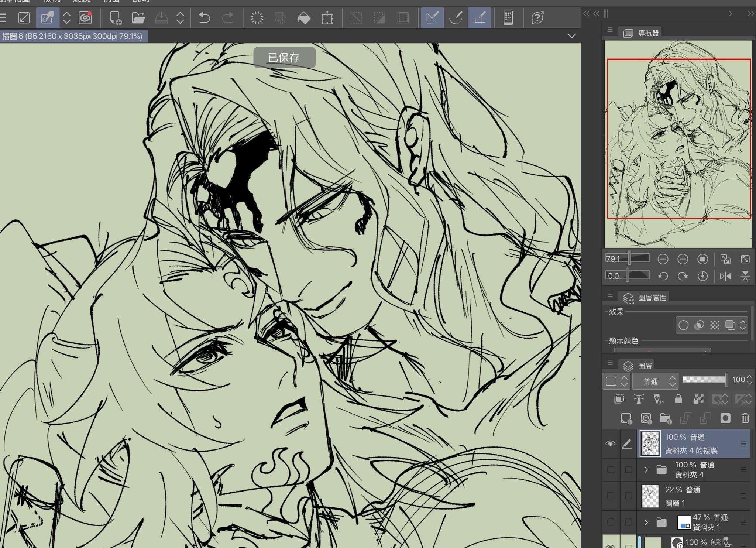
Task: Click the Delete layer trash icon
Action: point(745,418)
